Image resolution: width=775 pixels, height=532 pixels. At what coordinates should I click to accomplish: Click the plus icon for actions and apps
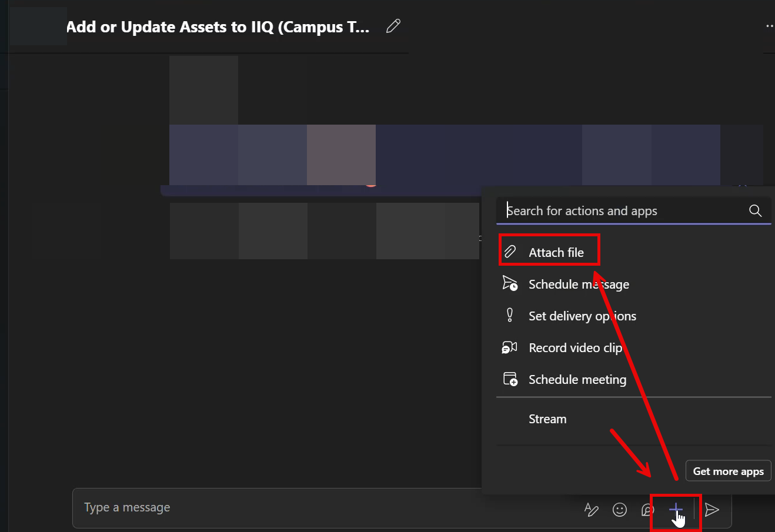[x=676, y=510]
